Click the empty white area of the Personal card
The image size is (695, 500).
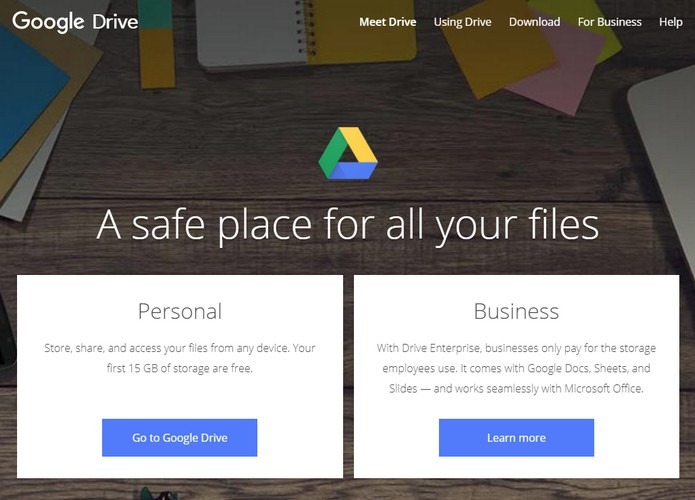coord(180,397)
